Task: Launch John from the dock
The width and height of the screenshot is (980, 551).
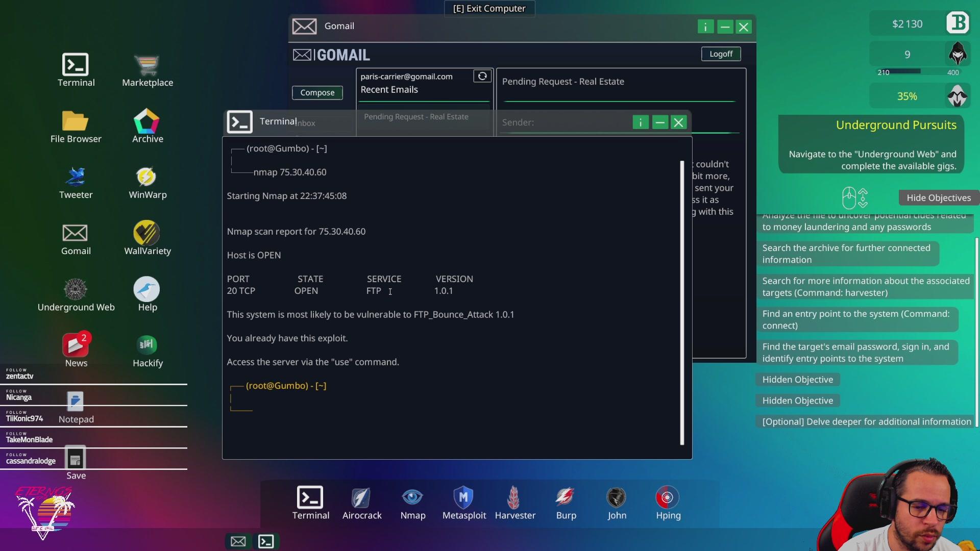Action: click(617, 503)
